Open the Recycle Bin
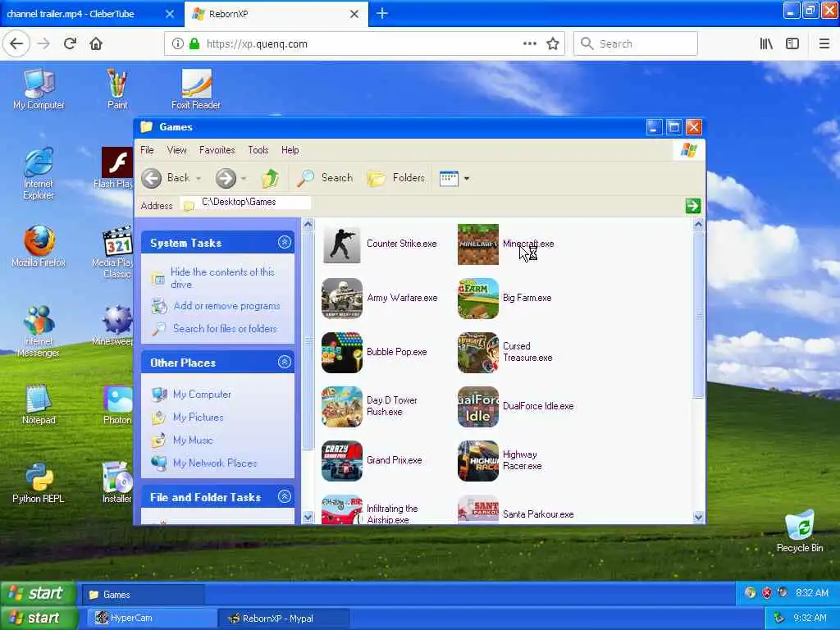This screenshot has height=630, width=840. click(799, 531)
